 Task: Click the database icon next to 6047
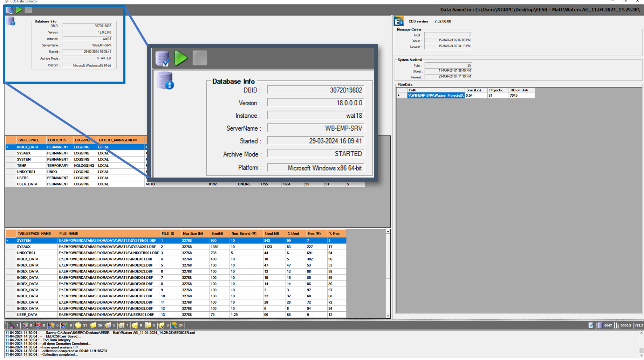click(600, 325)
